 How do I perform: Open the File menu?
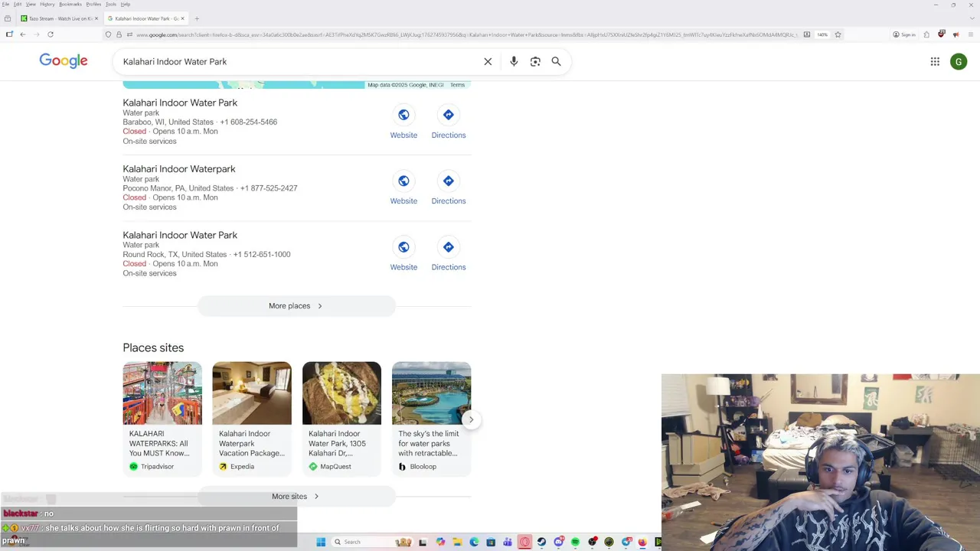pyautogui.click(x=6, y=4)
